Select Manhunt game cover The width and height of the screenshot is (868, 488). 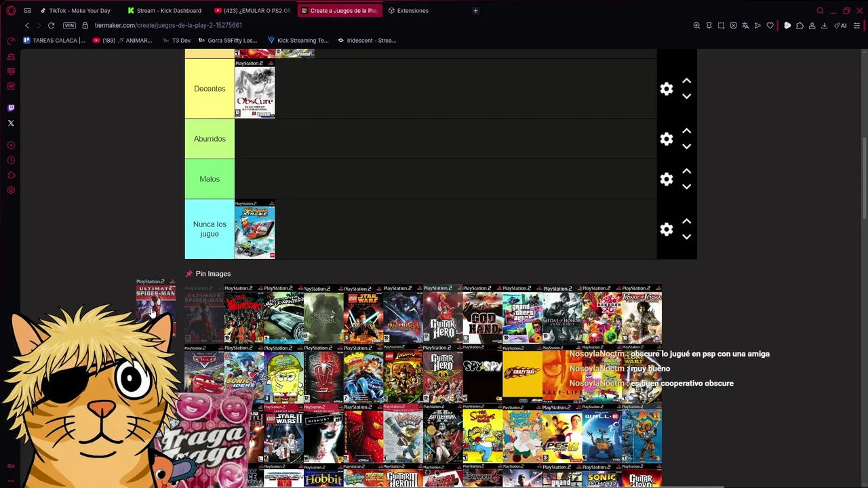323,434
